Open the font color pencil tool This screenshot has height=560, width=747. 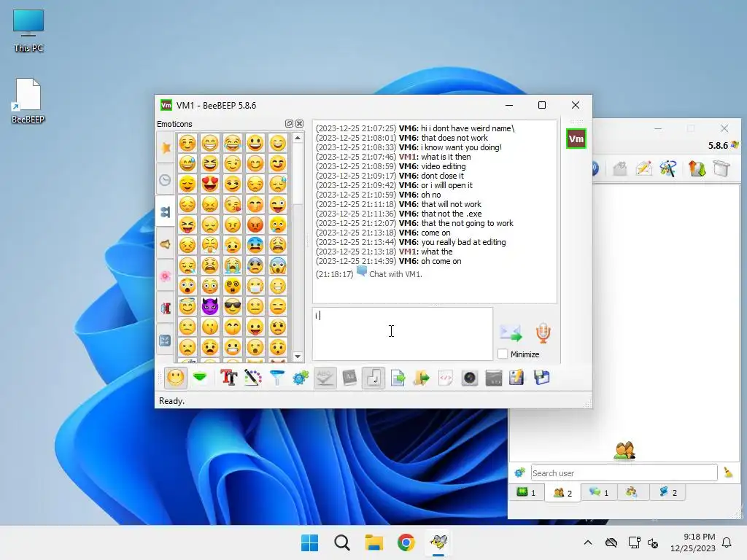coord(253,378)
